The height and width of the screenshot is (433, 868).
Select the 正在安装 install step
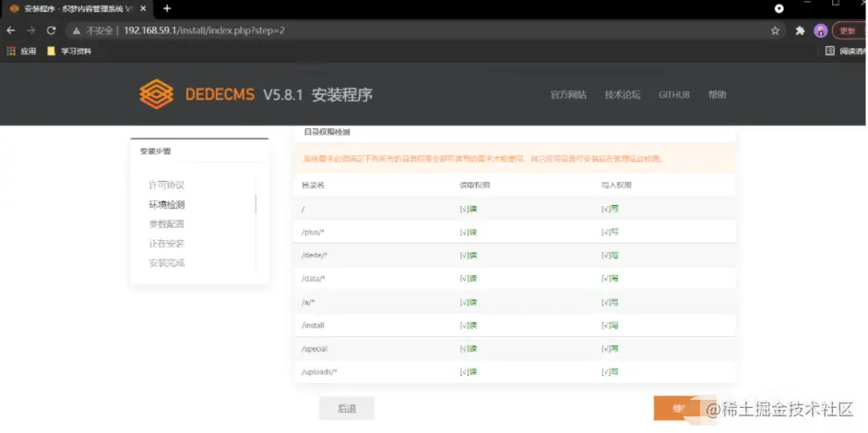point(167,244)
